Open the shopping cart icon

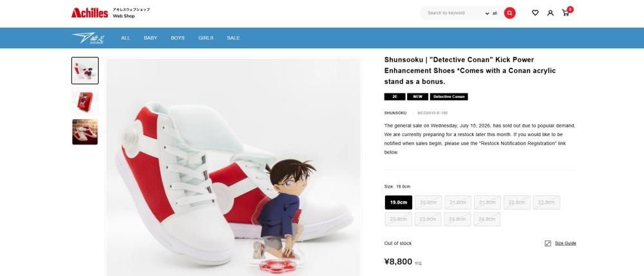566,12
